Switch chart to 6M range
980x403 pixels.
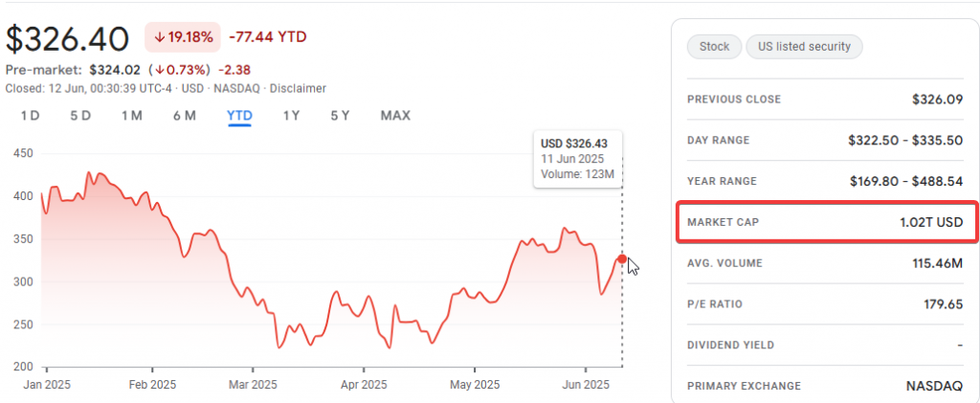185,116
